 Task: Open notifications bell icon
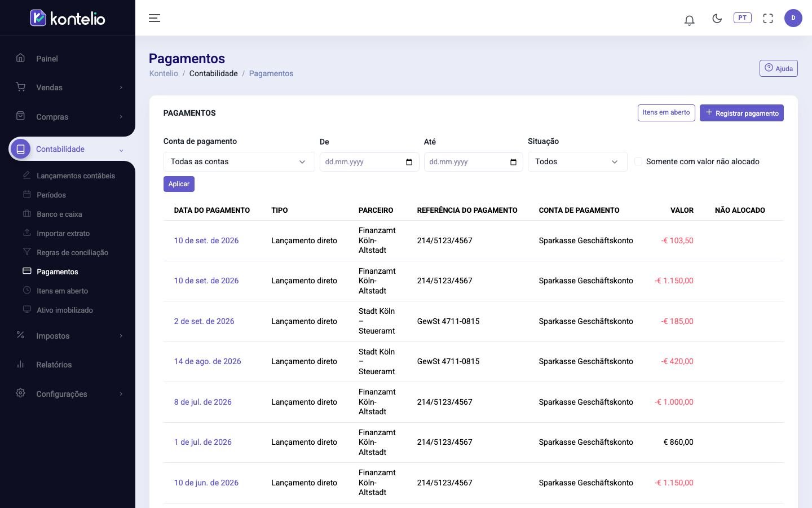pyautogui.click(x=689, y=20)
